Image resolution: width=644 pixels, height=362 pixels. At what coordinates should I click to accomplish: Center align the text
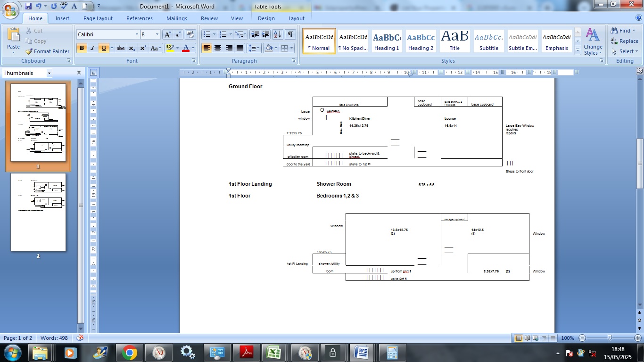pyautogui.click(x=218, y=48)
